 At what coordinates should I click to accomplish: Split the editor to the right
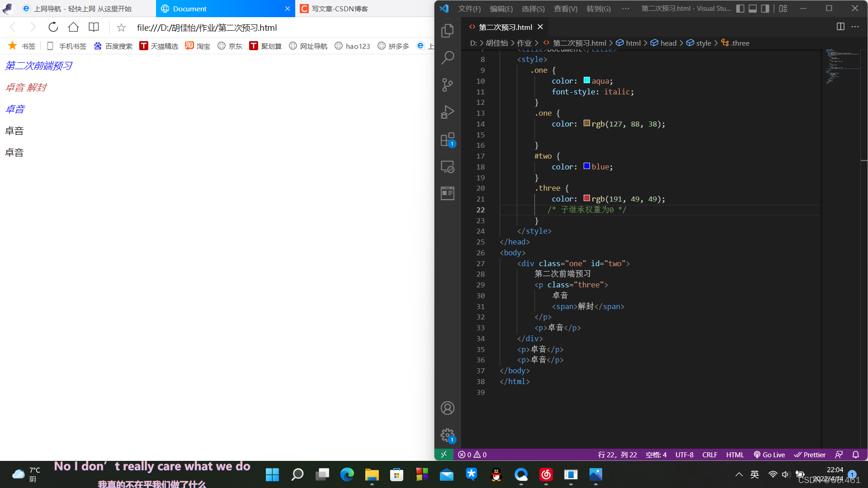pos(840,27)
